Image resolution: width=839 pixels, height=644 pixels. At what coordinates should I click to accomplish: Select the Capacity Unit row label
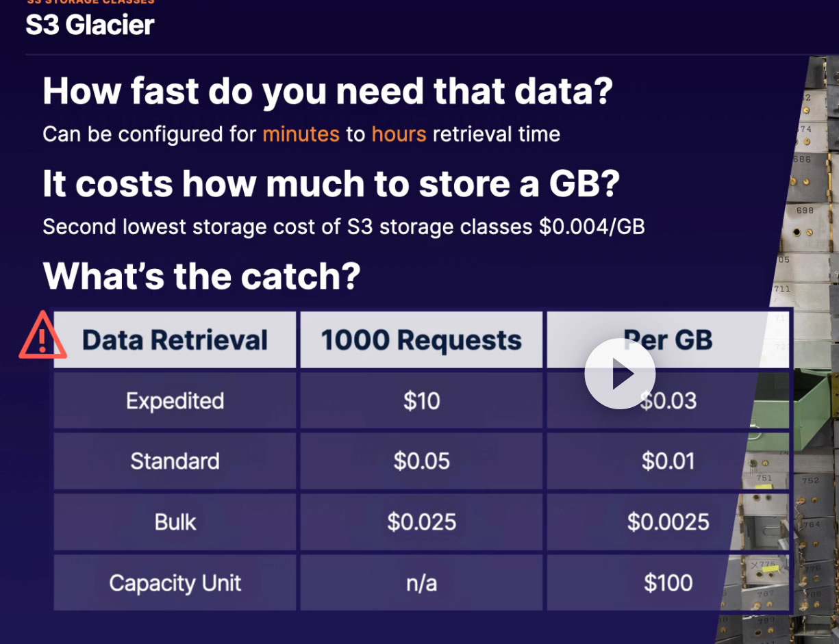[175, 583]
